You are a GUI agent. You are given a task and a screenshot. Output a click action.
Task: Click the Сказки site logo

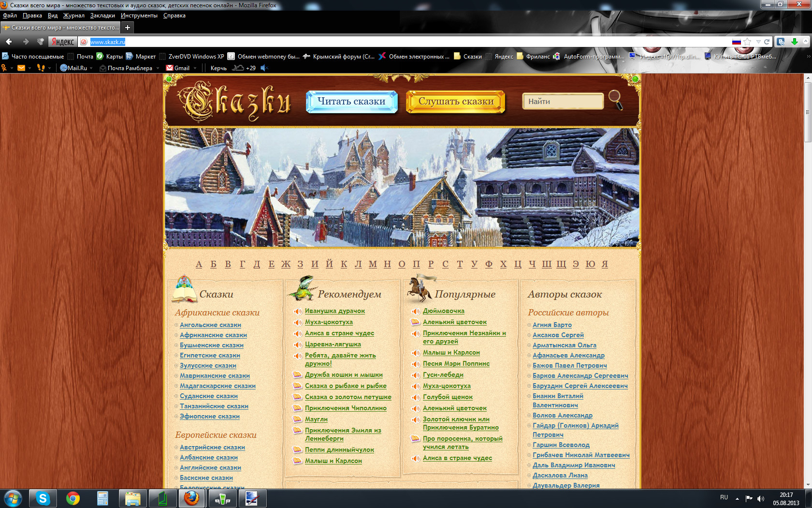[235, 102]
